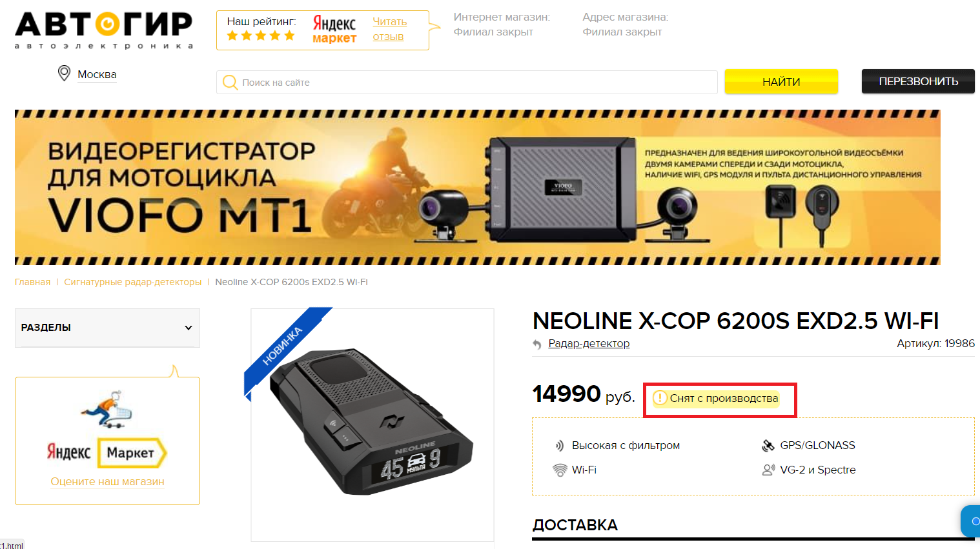Image resolution: width=980 pixels, height=549 pixels.
Task: Click the Wi-Fi feature icon
Action: coord(560,470)
